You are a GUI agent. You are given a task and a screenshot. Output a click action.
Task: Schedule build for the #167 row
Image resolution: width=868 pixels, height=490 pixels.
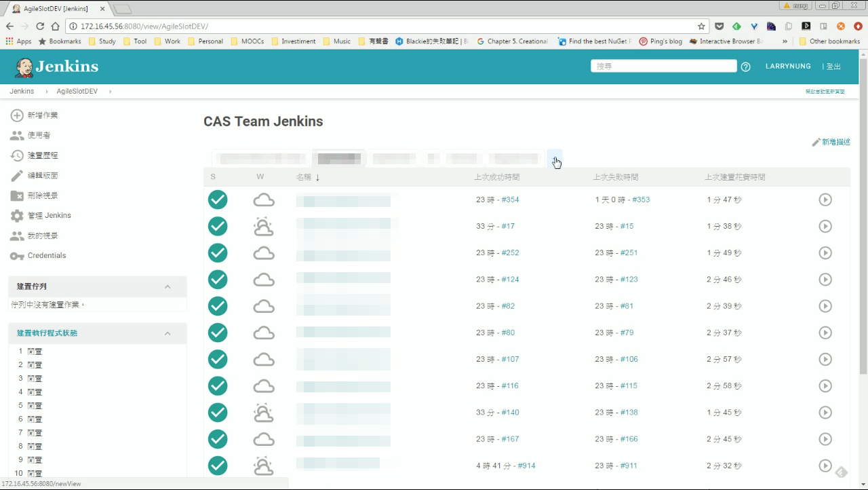[x=825, y=439]
